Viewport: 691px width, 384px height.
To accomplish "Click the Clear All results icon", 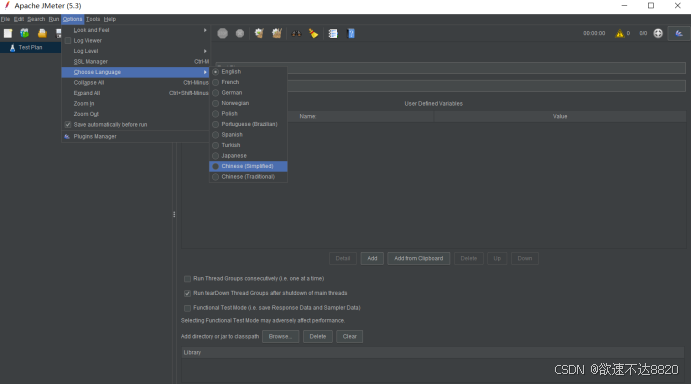I will [277, 34].
